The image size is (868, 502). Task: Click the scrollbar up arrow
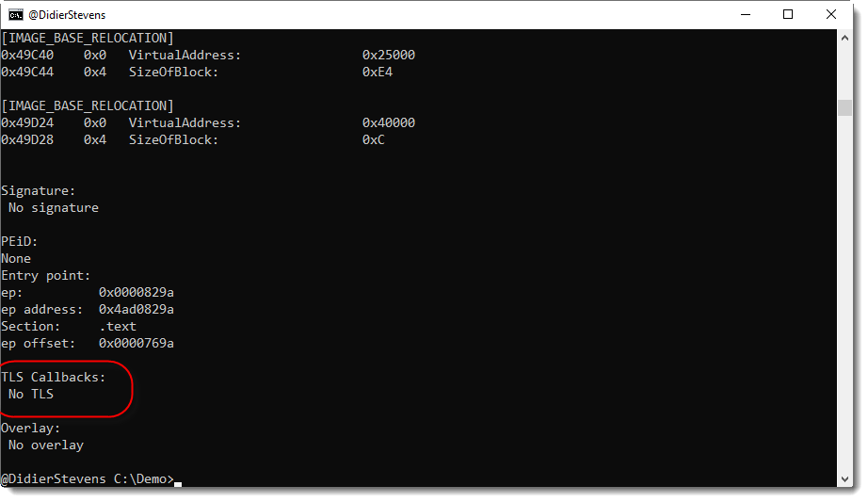tap(844, 38)
